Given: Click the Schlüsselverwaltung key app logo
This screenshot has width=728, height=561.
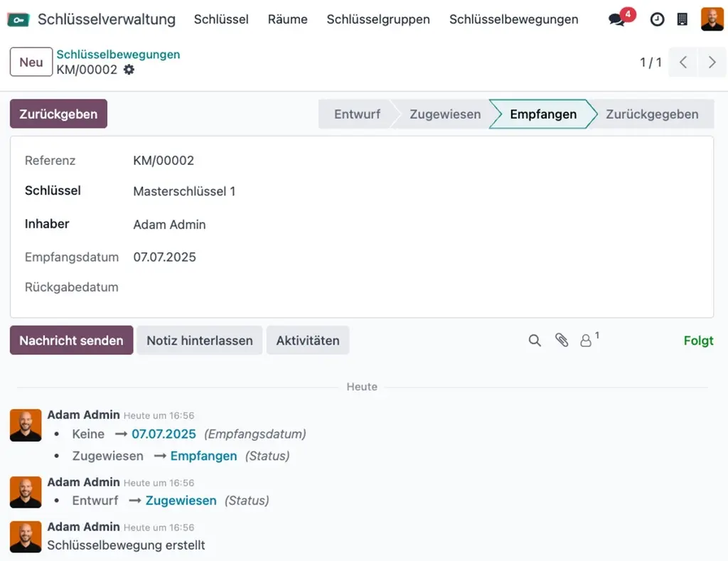Looking at the screenshot, I should coord(19,19).
